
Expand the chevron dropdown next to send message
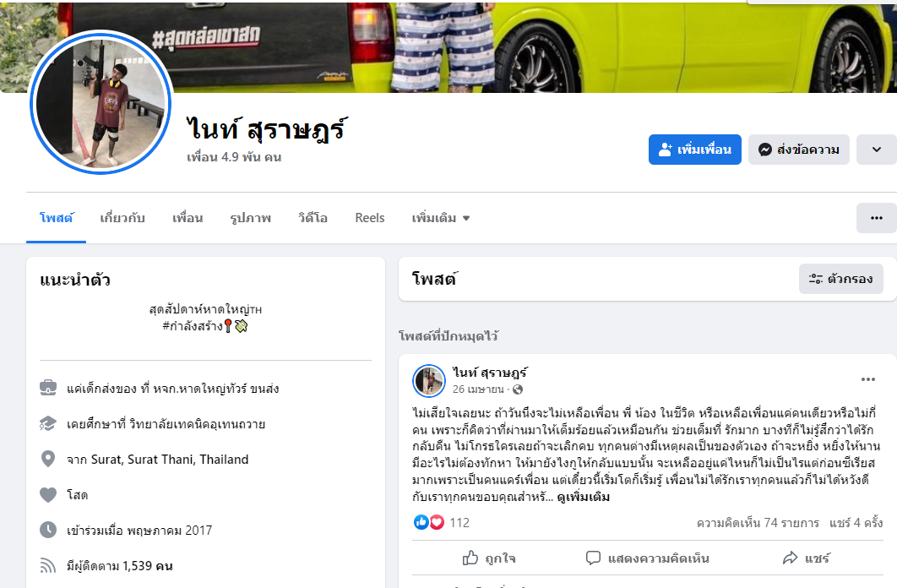coord(877,150)
